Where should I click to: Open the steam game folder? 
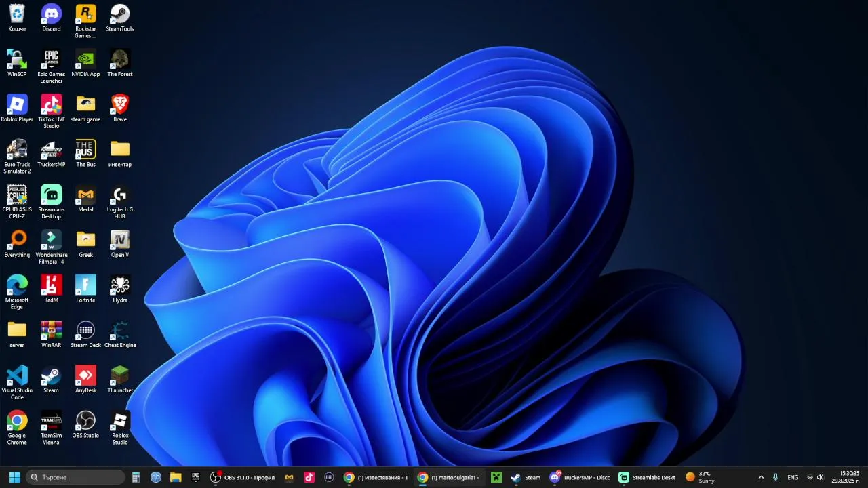(85, 108)
